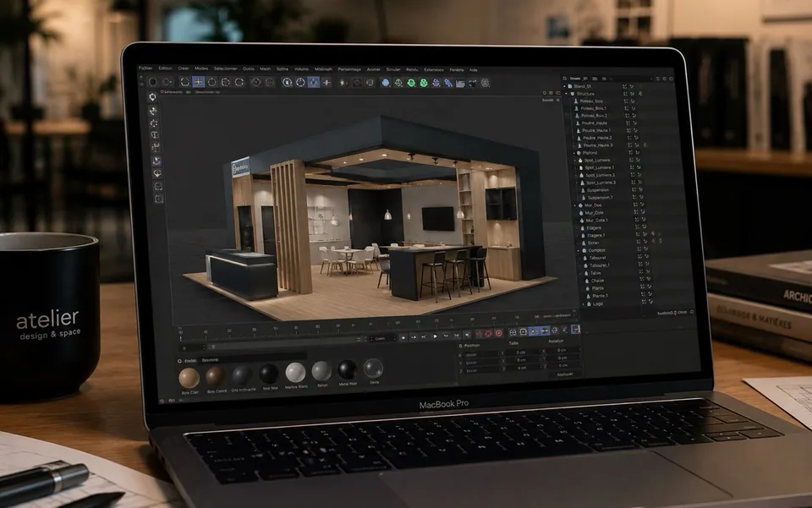
Task: Select the highlighted Move tool icon
Action: [198, 82]
